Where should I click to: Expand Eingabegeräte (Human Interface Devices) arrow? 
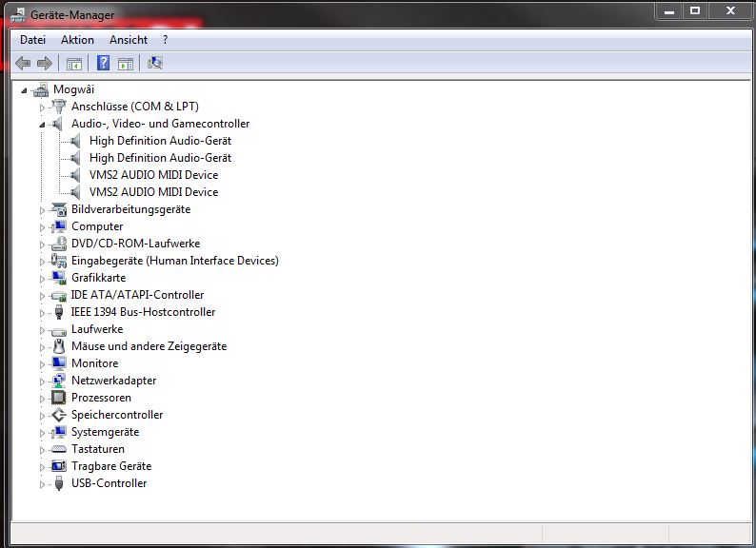tap(42, 262)
